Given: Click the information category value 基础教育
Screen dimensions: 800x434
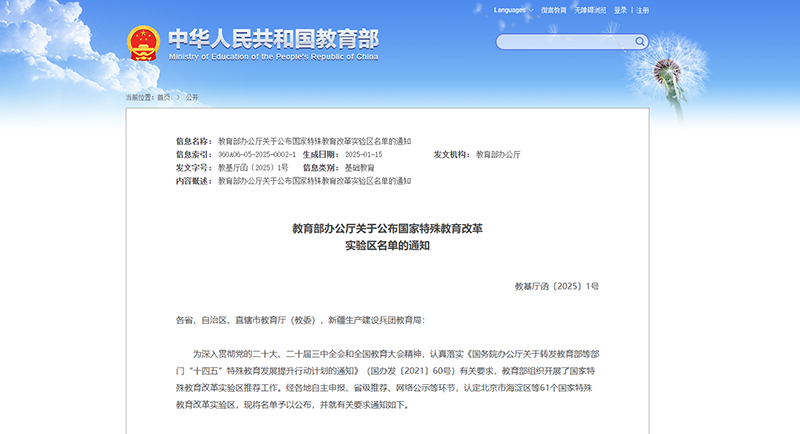Looking at the screenshot, I should [x=360, y=168].
